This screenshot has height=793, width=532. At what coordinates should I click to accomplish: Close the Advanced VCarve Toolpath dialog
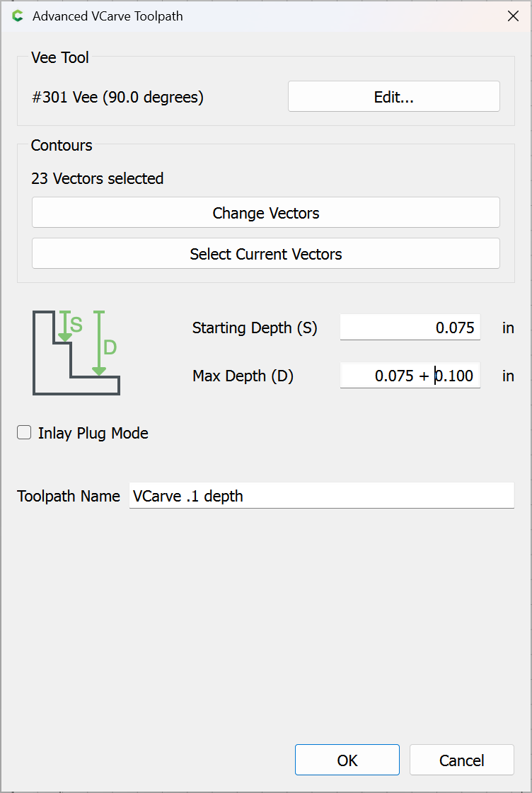[514, 16]
